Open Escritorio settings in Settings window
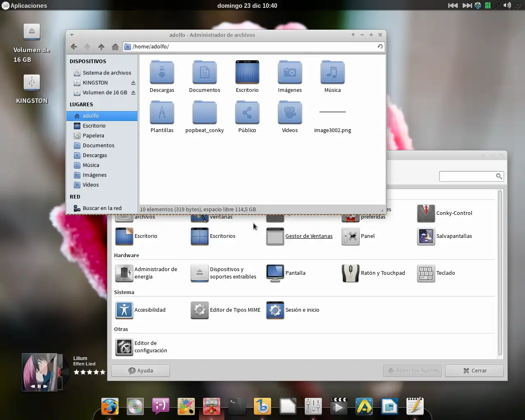 click(x=136, y=236)
